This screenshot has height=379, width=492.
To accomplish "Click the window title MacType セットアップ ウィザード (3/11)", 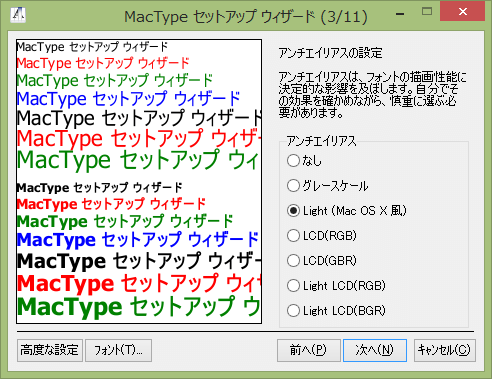I will (x=246, y=16).
